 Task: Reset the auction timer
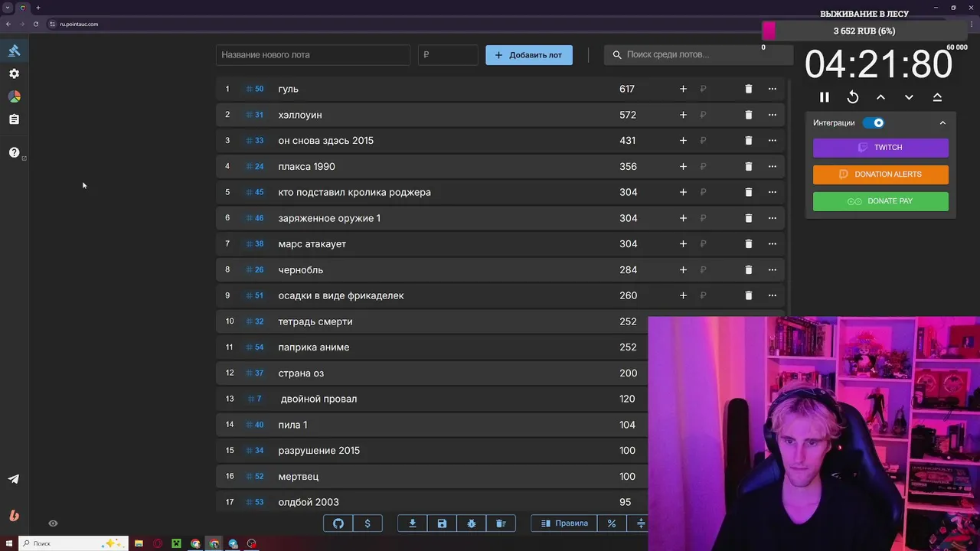pyautogui.click(x=853, y=97)
